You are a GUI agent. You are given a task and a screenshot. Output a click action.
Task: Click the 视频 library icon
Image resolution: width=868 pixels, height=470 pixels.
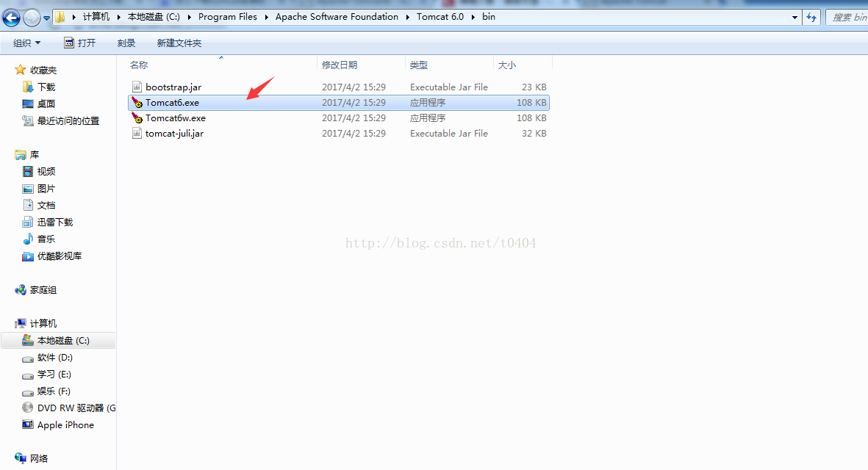click(x=28, y=171)
